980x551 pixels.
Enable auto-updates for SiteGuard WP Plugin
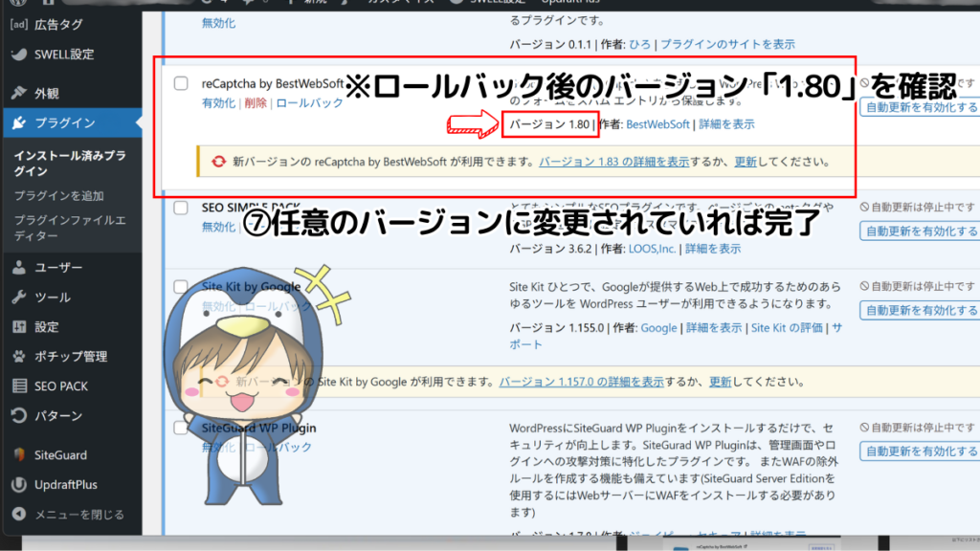[920, 452]
